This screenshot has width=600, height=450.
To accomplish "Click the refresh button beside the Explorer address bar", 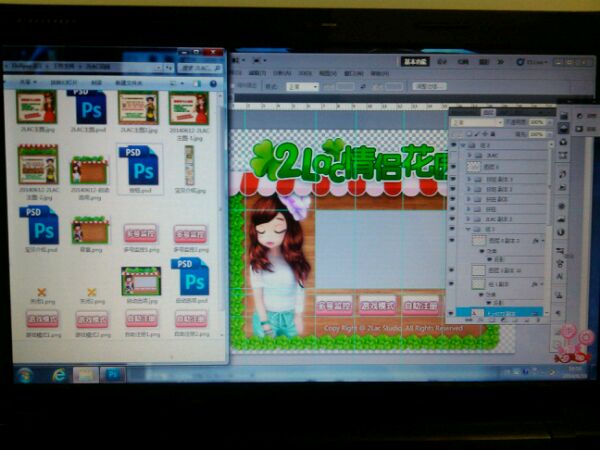I will click(x=169, y=68).
